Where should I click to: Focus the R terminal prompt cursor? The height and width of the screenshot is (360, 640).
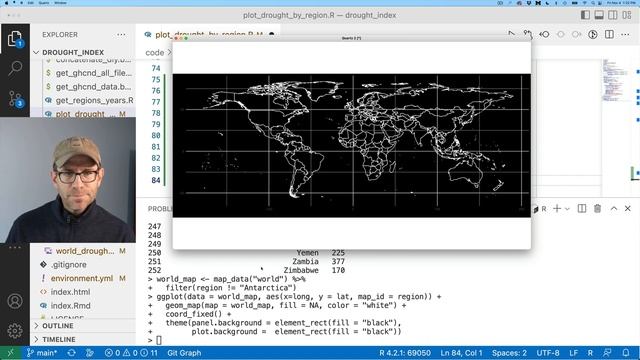tap(159, 340)
